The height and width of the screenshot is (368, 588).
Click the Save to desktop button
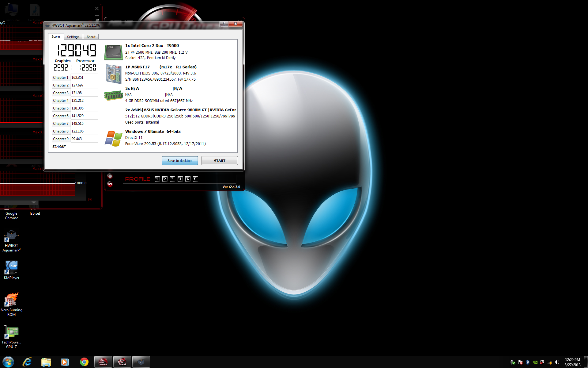coord(180,161)
